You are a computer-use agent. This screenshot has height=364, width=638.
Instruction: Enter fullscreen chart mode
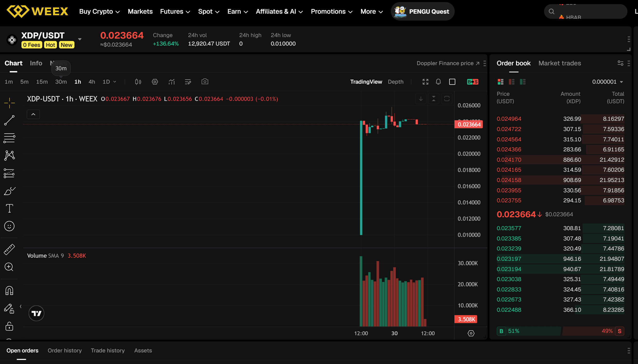click(426, 82)
